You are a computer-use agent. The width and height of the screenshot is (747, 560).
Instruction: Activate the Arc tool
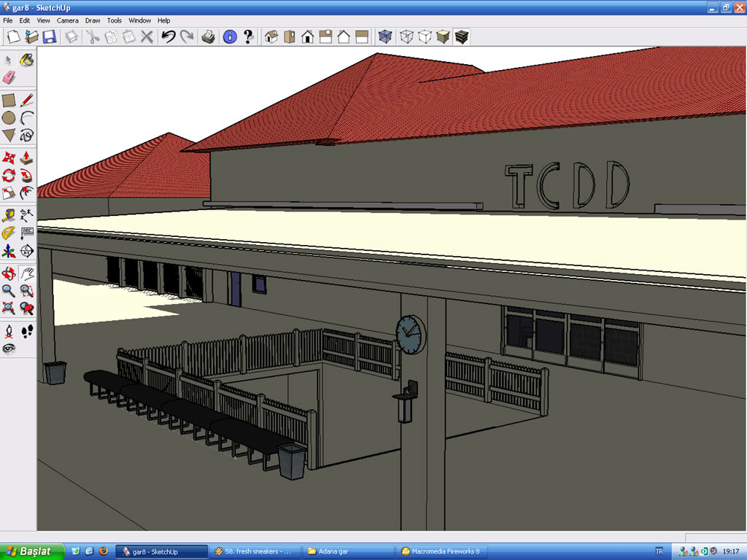27,117
